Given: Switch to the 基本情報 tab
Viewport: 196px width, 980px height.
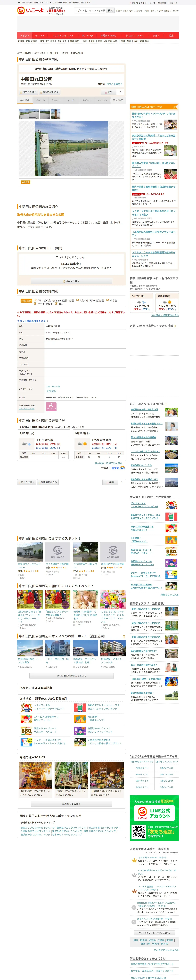Looking at the screenshot, I should (x=25, y=100).
